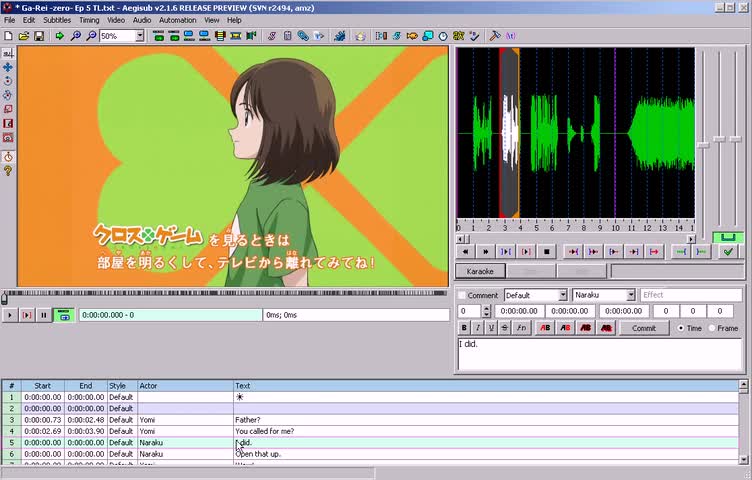Play the audio selection
This screenshot has width=752, height=480.
[505, 251]
